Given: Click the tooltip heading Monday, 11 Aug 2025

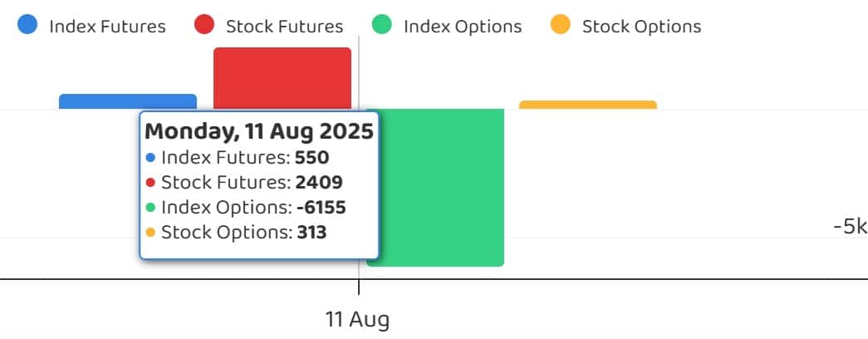Looking at the screenshot, I should [259, 132].
